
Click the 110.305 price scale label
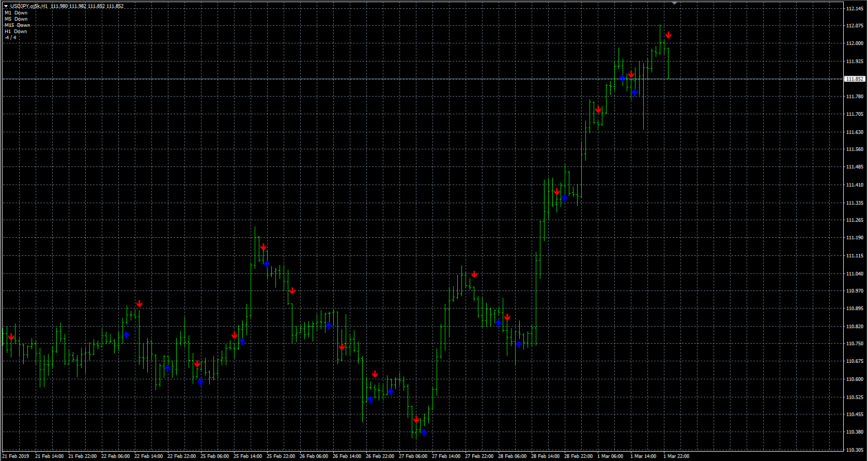click(855, 450)
